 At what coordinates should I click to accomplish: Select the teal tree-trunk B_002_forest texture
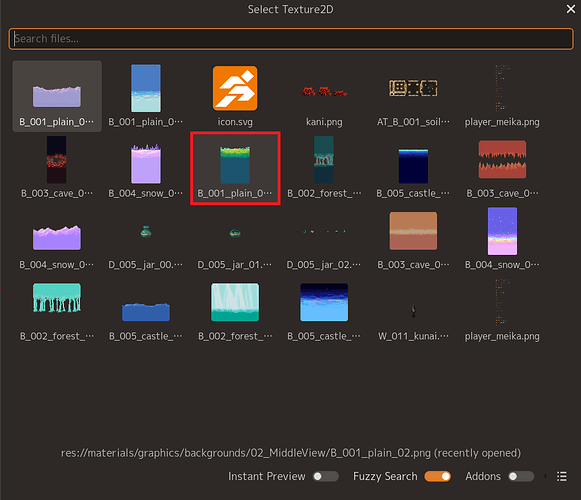pyautogui.click(x=57, y=311)
